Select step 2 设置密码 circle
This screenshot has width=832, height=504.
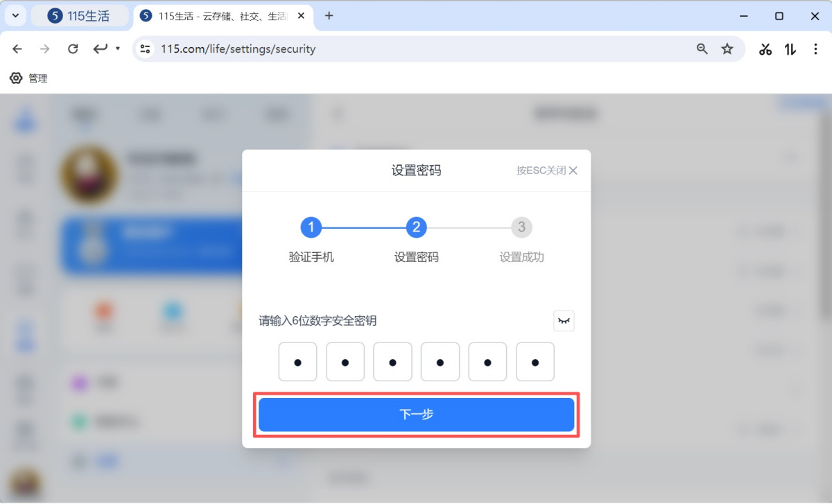pyautogui.click(x=416, y=227)
